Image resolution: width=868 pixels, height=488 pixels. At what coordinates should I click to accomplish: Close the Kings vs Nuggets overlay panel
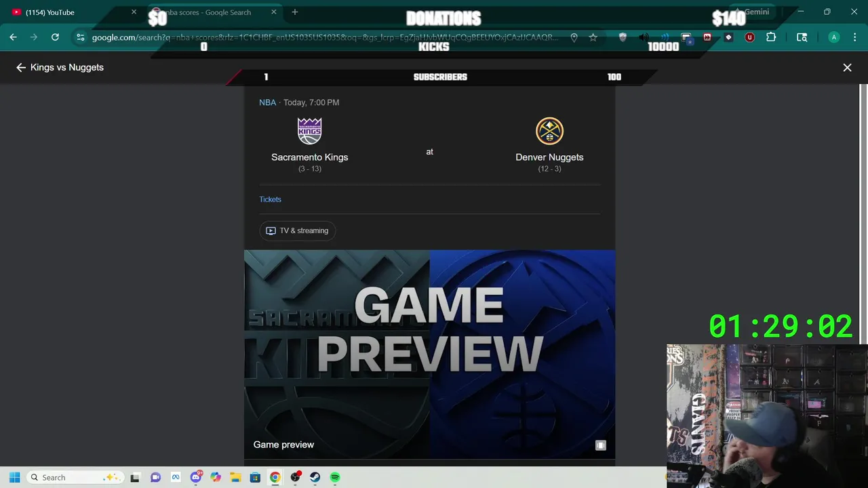pos(847,68)
